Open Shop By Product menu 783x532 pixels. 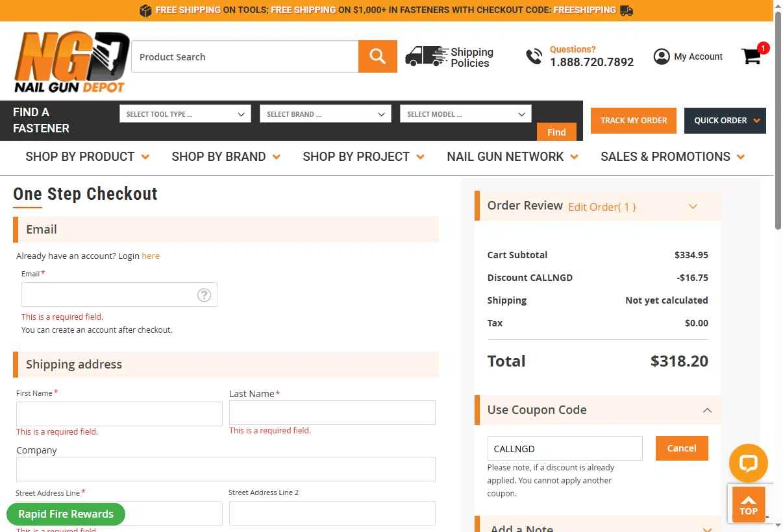point(88,157)
